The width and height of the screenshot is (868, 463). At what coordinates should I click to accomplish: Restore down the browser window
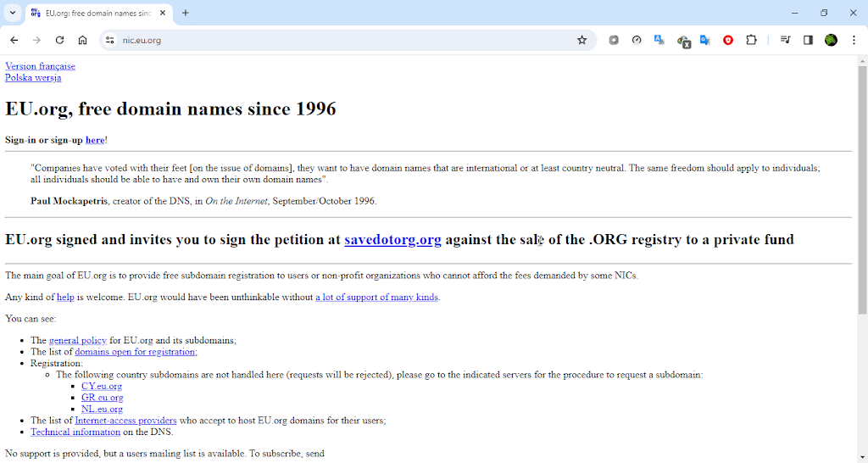point(824,13)
